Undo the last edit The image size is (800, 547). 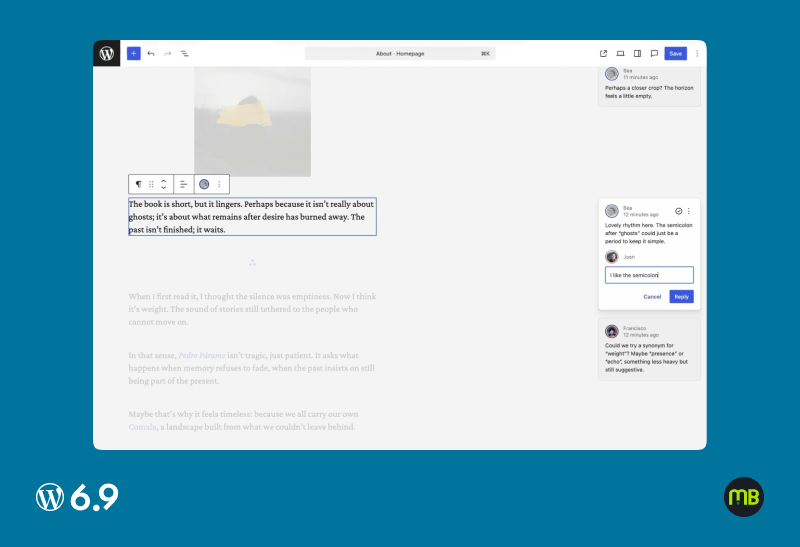point(151,54)
